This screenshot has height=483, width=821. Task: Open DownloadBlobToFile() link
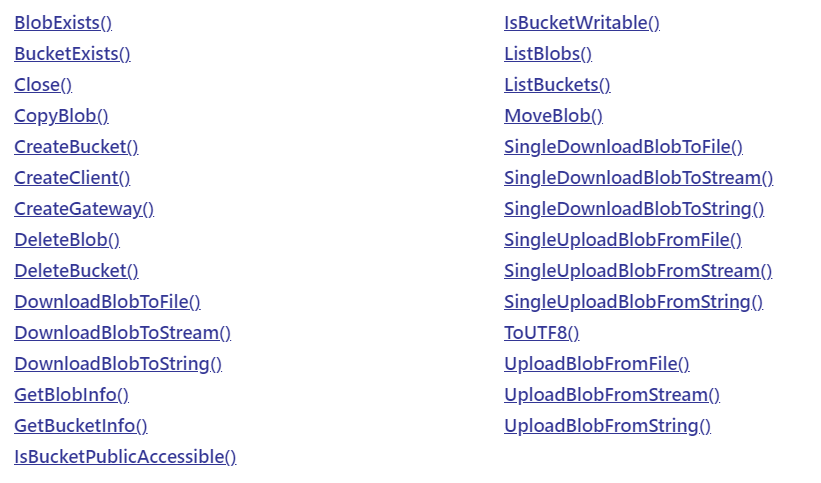click(107, 302)
